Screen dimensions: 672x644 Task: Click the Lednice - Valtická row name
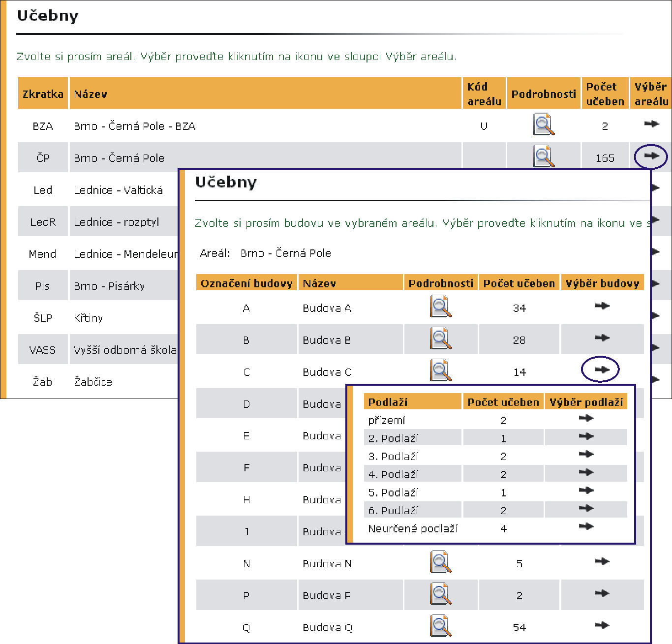118,190
